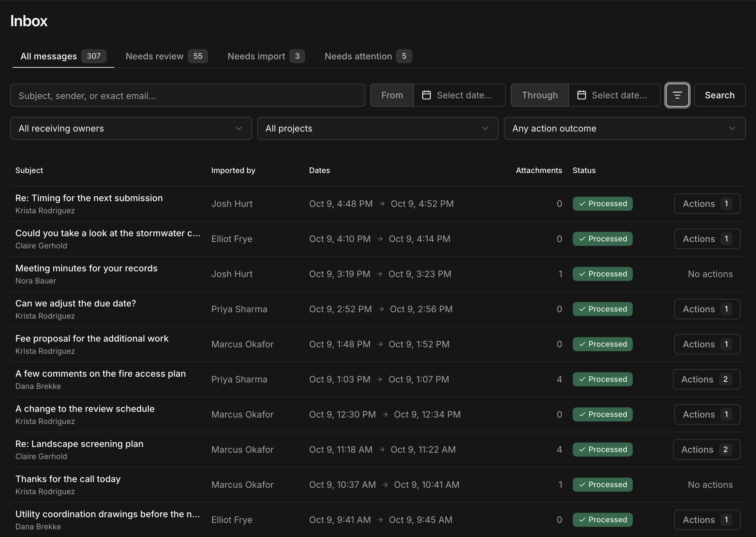Click the Search button
Viewport: 756px width, 537px height.
[x=720, y=95]
